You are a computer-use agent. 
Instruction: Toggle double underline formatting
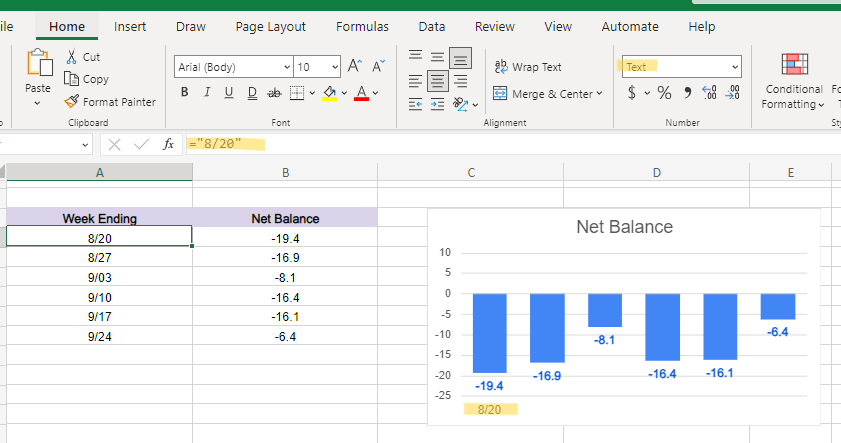click(252, 92)
